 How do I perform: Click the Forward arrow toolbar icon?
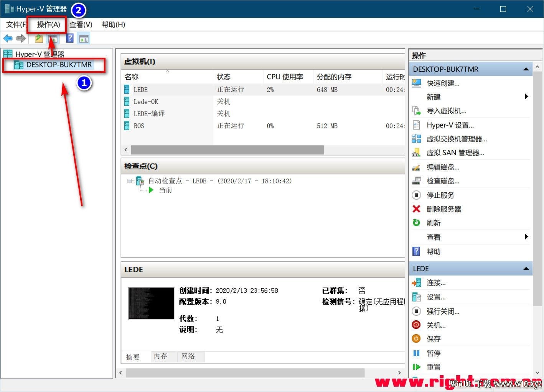(21, 38)
